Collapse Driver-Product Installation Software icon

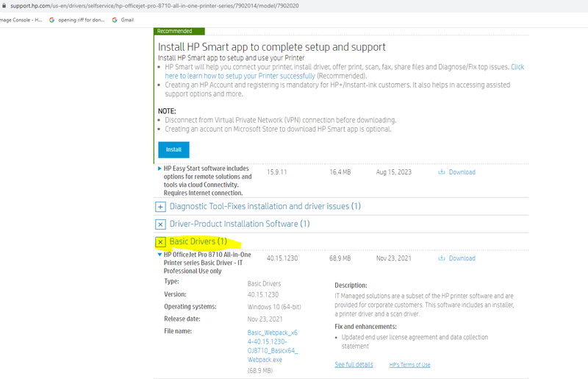click(x=160, y=224)
